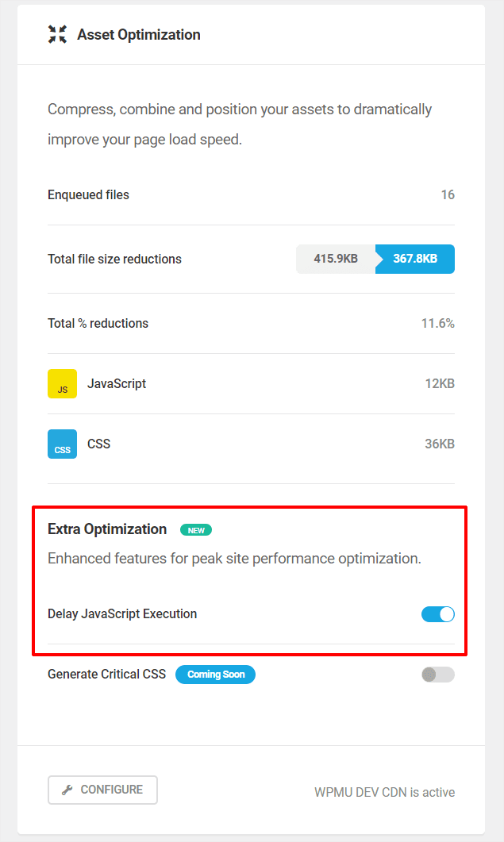Click the Coming Soon badge for Critical CSS
The image size is (504, 842).
click(215, 674)
